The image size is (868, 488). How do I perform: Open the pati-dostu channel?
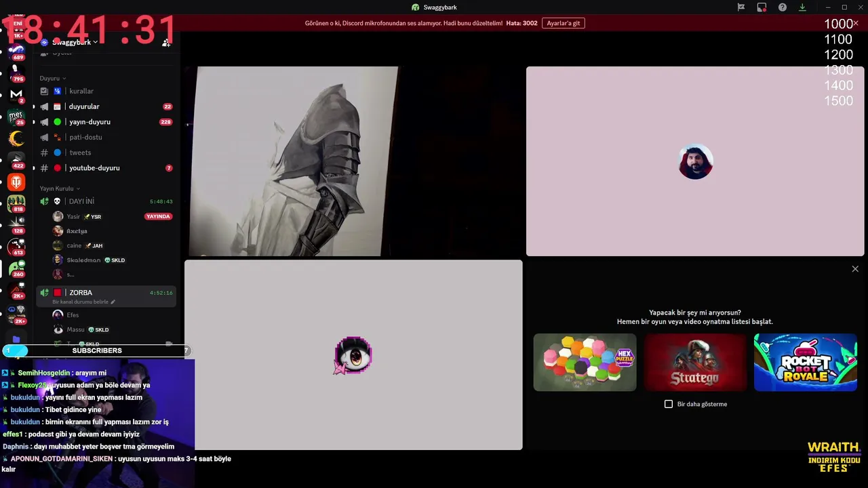click(x=106, y=137)
